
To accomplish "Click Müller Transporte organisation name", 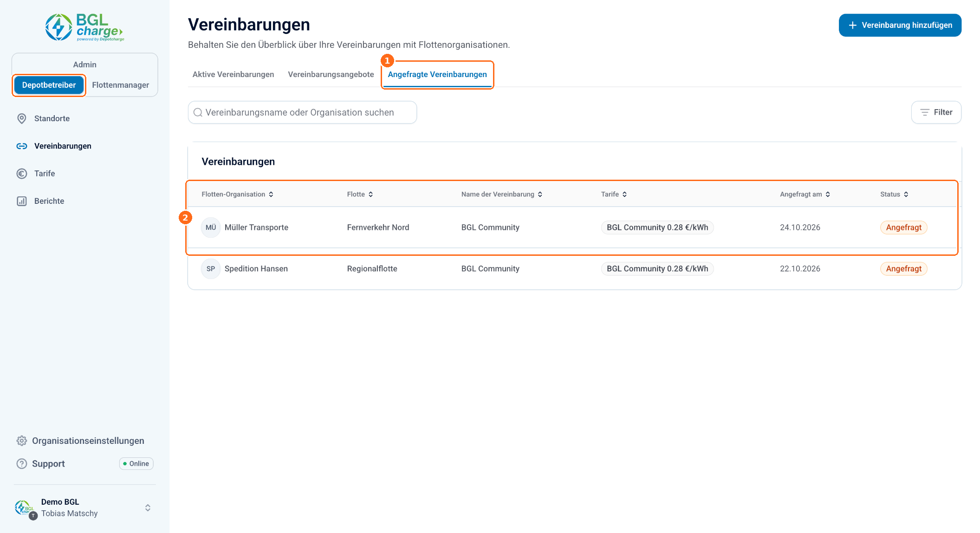I will [256, 227].
